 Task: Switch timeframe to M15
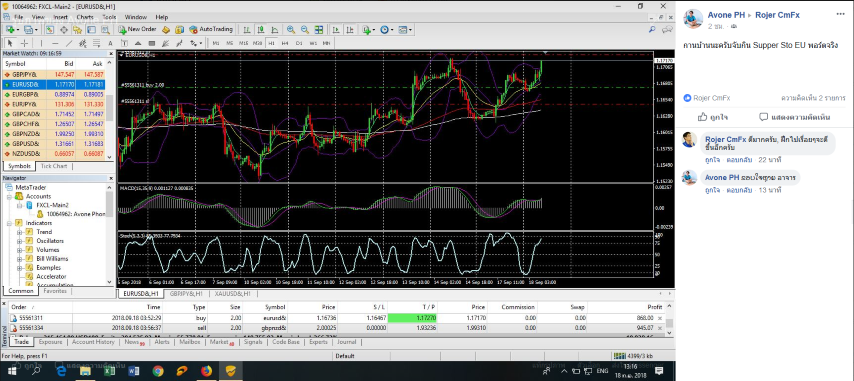[x=243, y=43]
